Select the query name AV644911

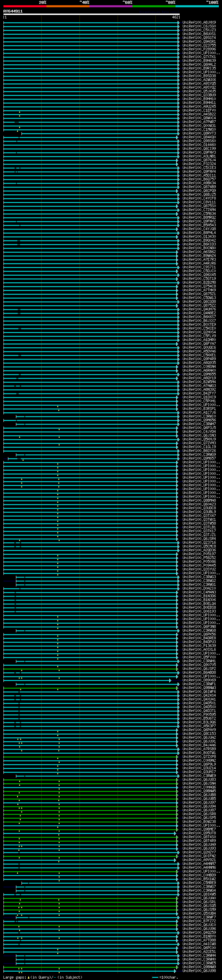[x=13, y=11]
